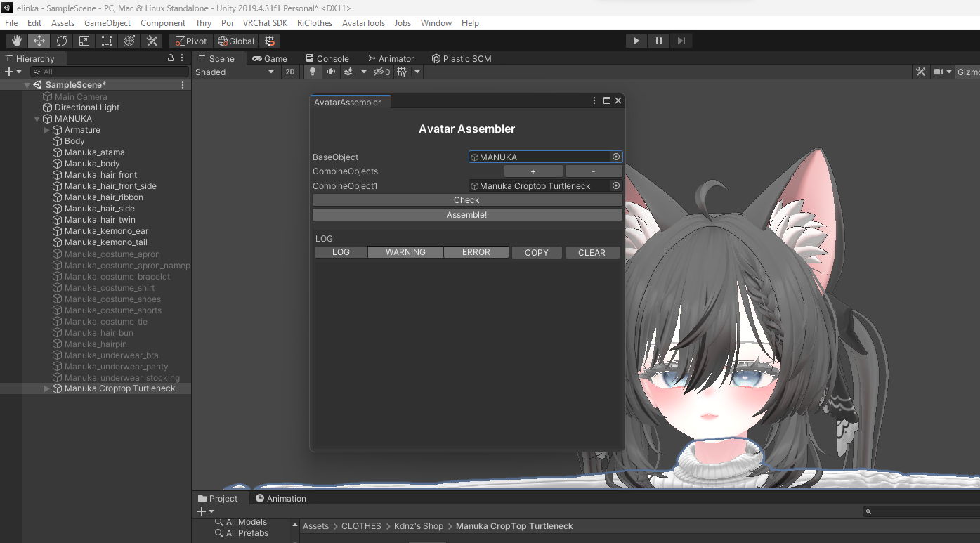Select the Scale tool

click(84, 41)
